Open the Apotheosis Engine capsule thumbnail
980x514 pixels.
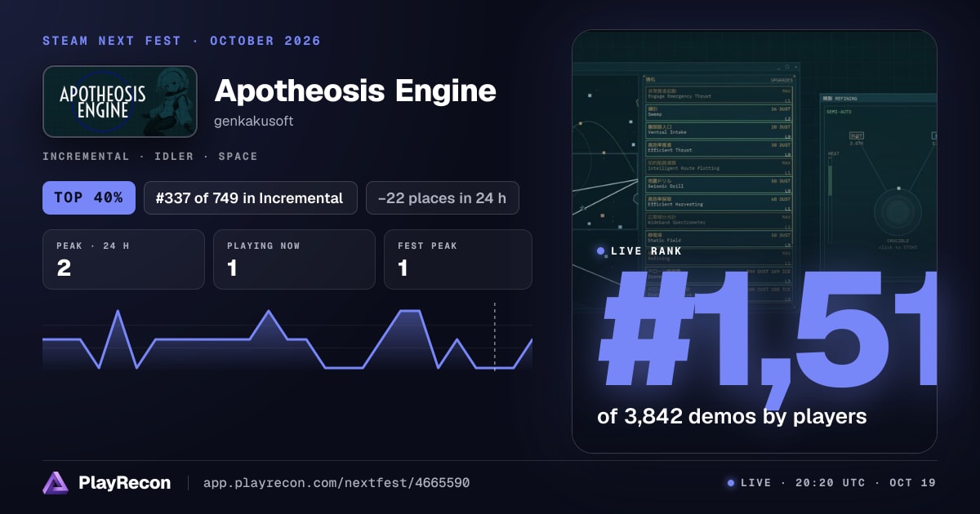tap(120, 101)
